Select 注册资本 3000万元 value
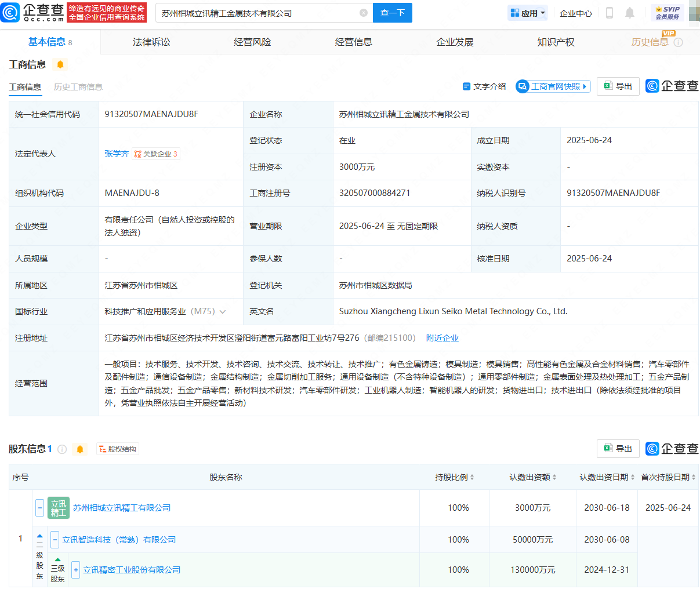700x589 pixels. pyautogui.click(x=357, y=167)
